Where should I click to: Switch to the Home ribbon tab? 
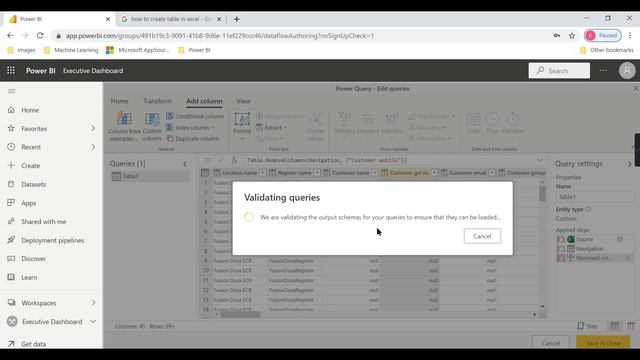click(x=119, y=101)
